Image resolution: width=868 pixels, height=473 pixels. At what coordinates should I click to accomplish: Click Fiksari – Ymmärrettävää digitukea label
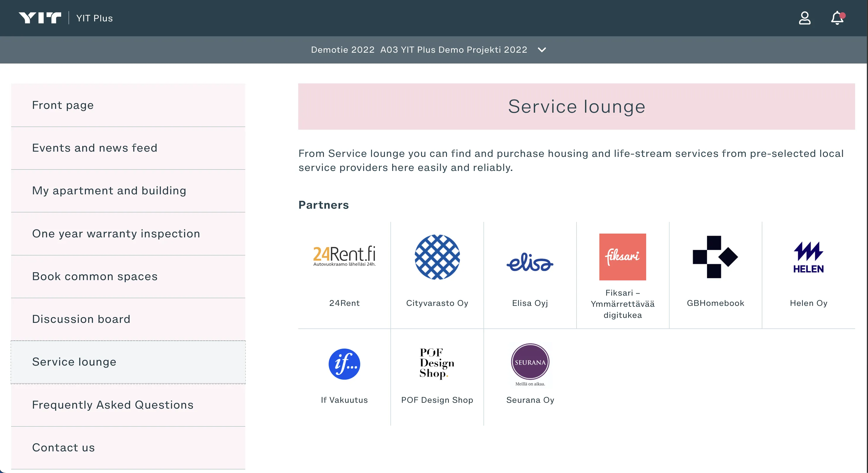point(622,304)
